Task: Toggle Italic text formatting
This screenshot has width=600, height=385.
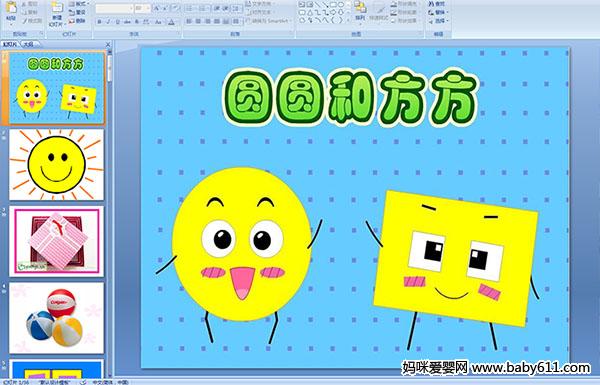Action: (x=108, y=22)
